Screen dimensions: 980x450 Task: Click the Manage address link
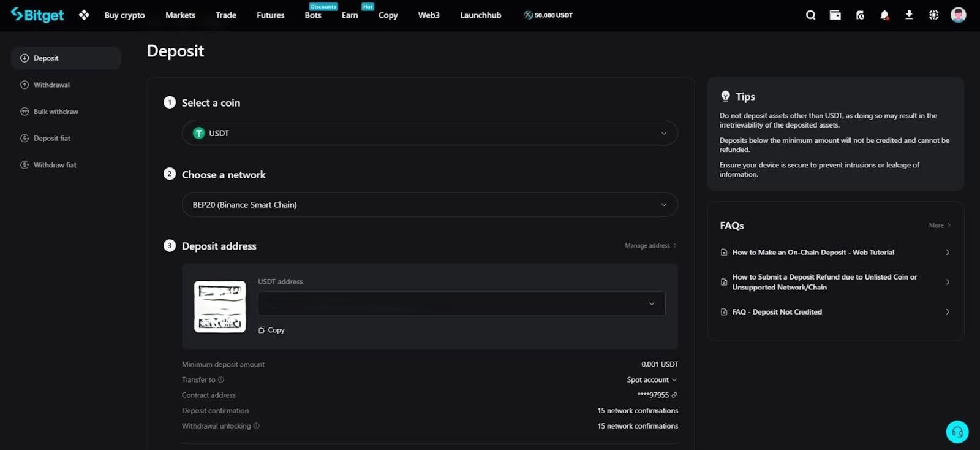tap(650, 246)
